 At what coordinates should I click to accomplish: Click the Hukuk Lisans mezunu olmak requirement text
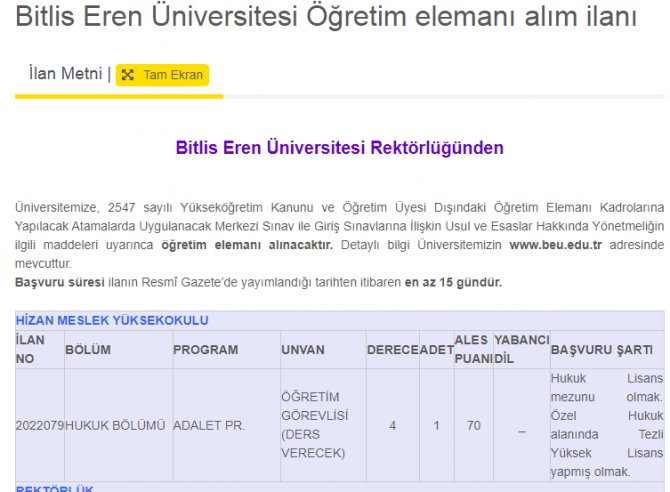[607, 387]
